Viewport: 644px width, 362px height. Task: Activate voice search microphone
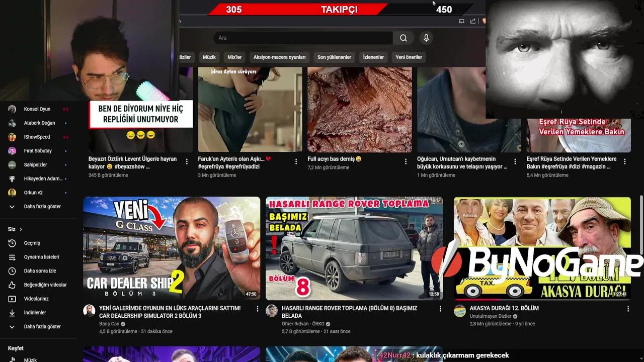(426, 38)
